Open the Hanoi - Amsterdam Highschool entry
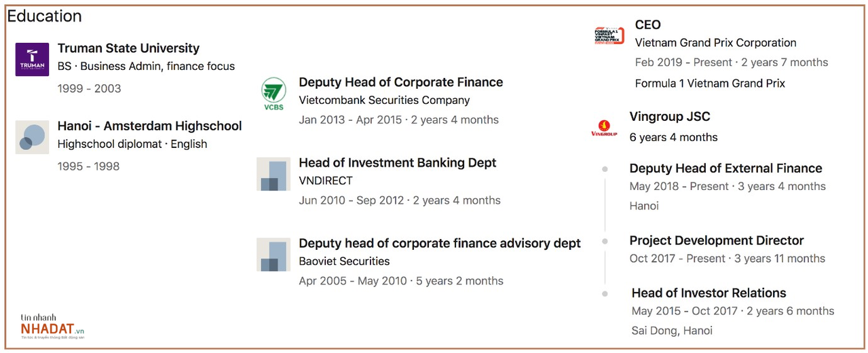The width and height of the screenshot is (868, 353). (x=149, y=126)
